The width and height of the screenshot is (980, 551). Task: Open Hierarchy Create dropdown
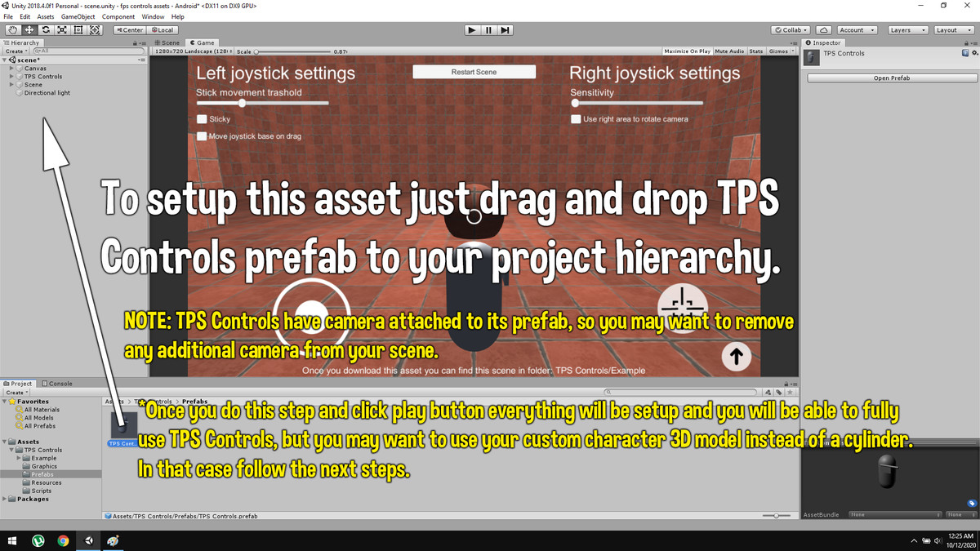pos(15,51)
